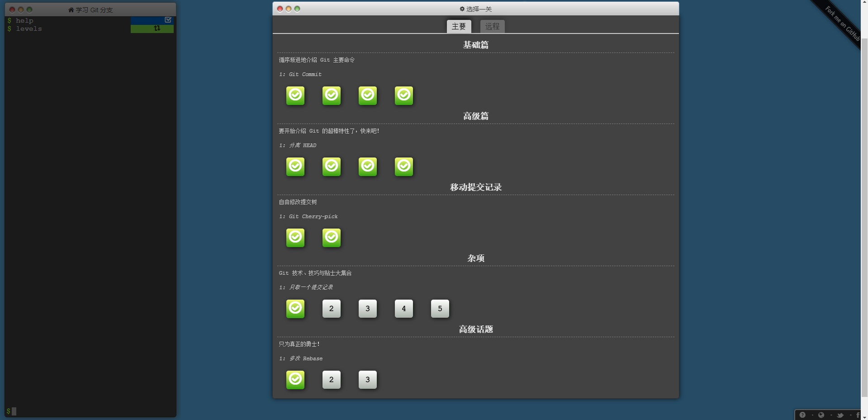Click the home icon in terminal title

71,10
